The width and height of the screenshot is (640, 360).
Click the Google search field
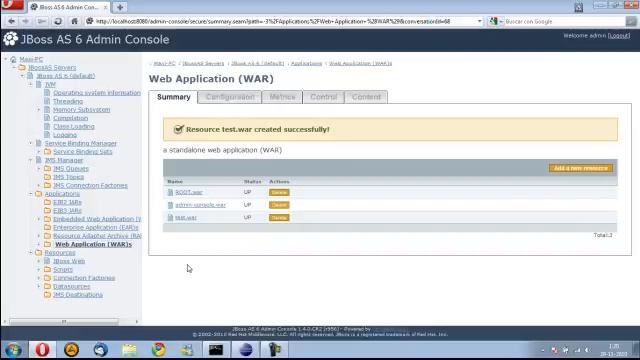click(x=563, y=21)
